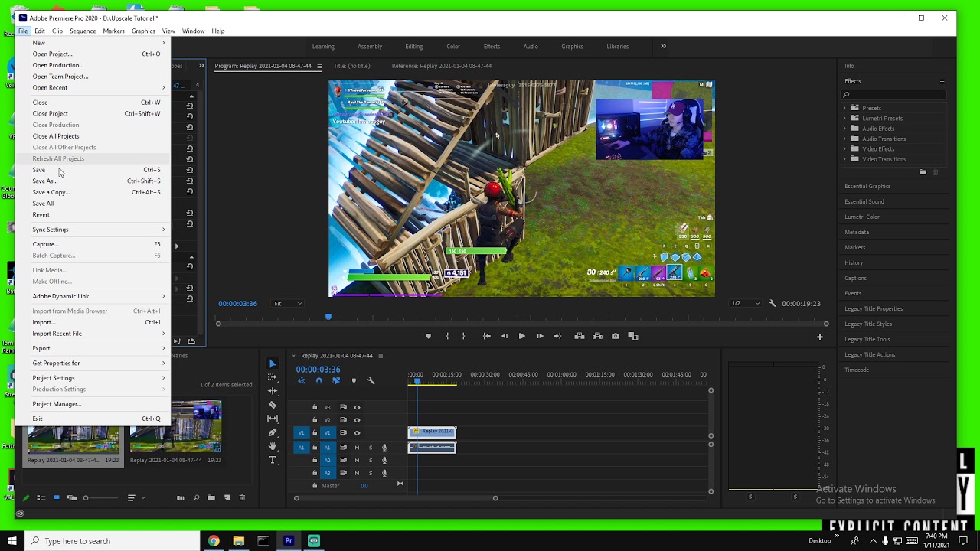
Task: Open Effects panel menu
Action: (942, 81)
